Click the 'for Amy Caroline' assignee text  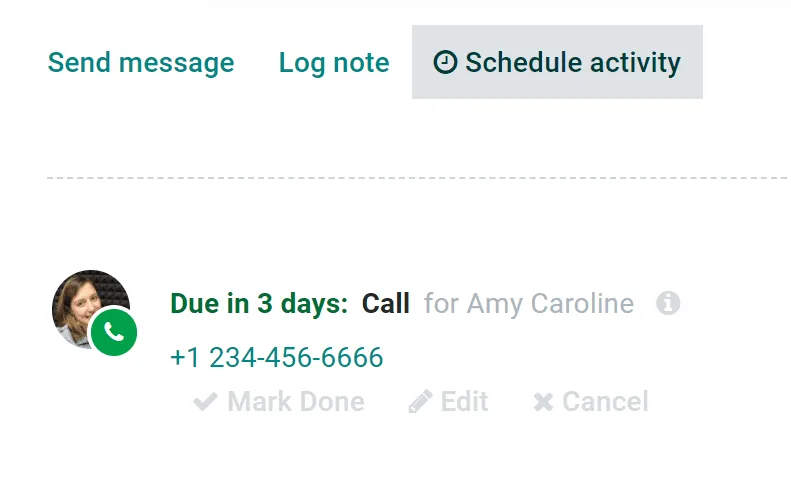pos(529,304)
